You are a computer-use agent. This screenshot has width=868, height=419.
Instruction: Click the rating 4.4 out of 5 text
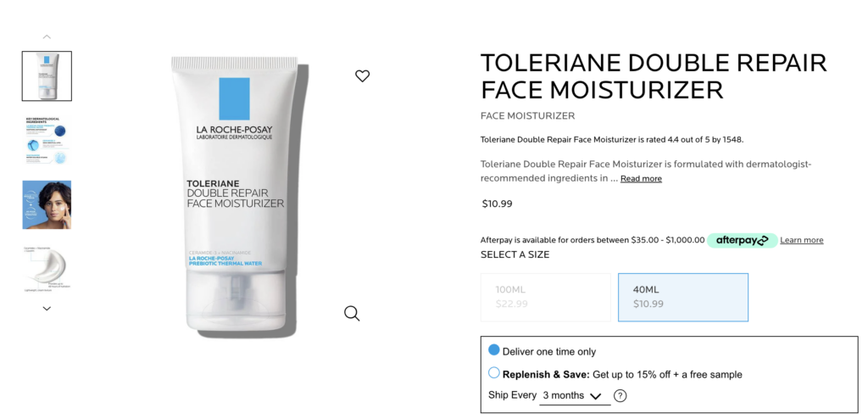(612, 140)
